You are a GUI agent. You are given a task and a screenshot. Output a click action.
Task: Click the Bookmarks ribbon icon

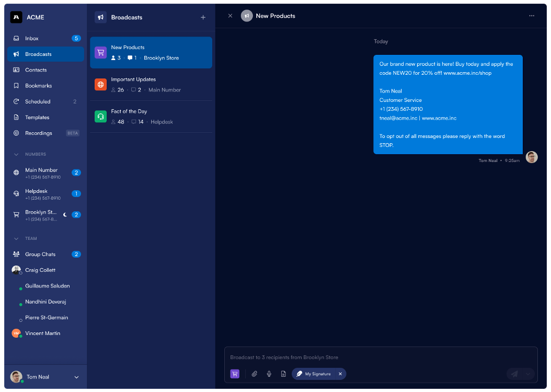[x=16, y=86]
